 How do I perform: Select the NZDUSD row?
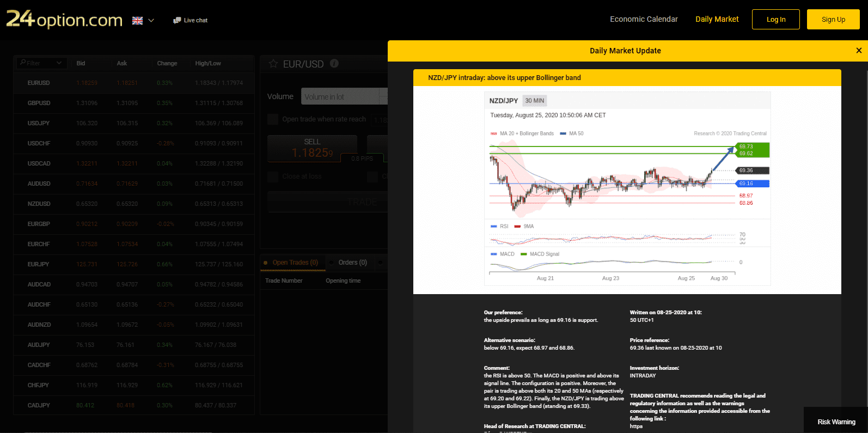tap(134, 204)
